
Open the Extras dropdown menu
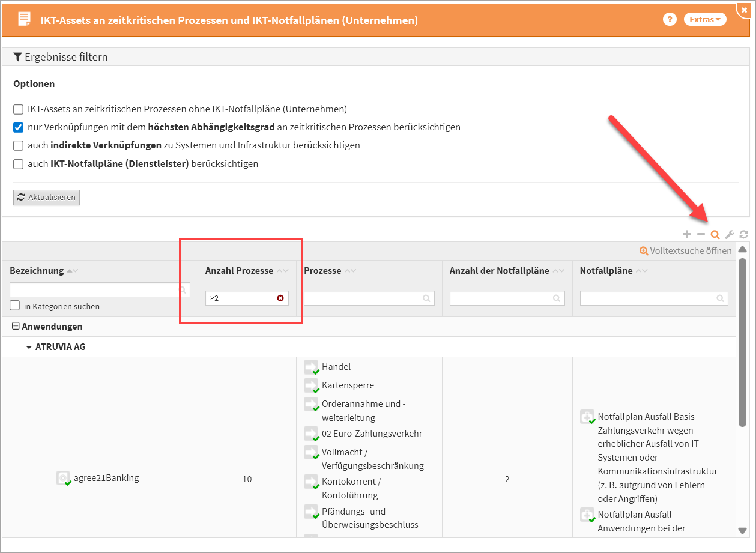704,20
